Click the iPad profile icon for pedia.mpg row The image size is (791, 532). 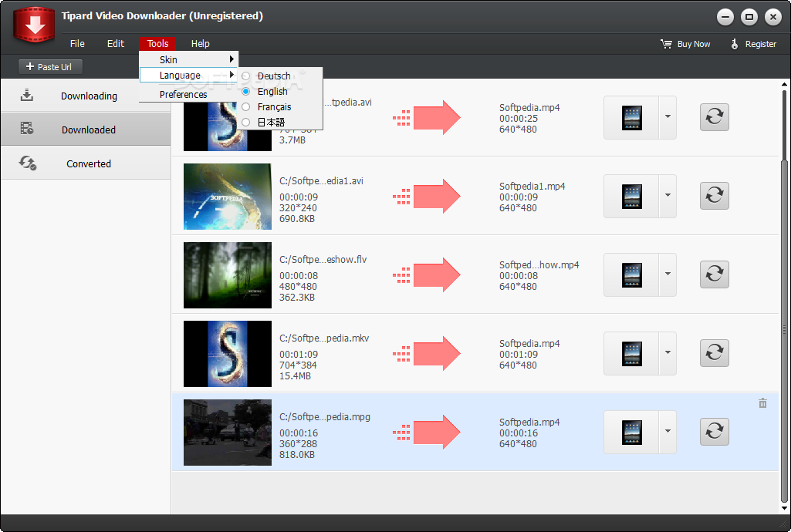coord(631,432)
